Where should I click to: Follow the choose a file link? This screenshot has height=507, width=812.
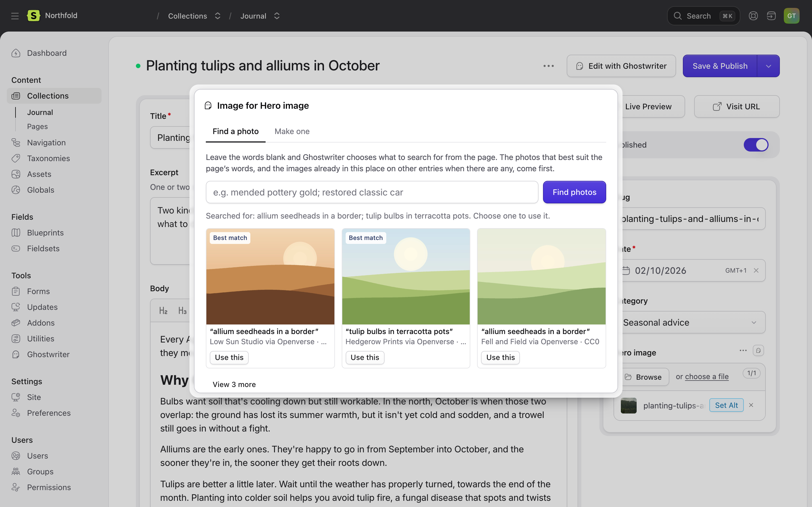click(x=707, y=377)
